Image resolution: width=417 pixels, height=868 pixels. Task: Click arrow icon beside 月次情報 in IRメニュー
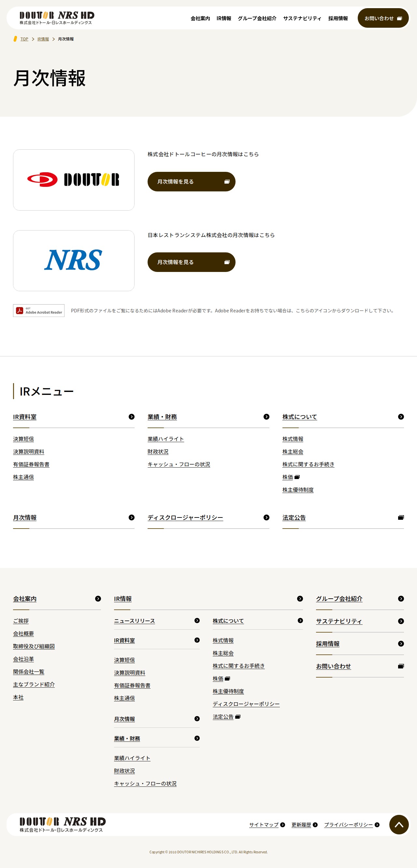[x=132, y=517]
